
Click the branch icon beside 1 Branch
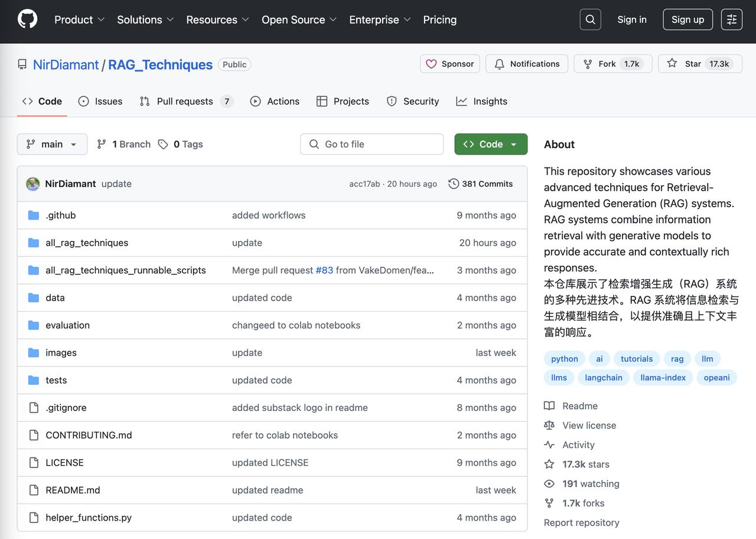click(102, 144)
